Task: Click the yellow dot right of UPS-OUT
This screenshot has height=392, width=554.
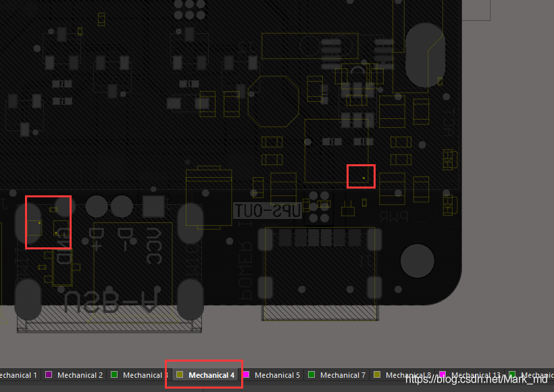Action: pyautogui.click(x=363, y=178)
